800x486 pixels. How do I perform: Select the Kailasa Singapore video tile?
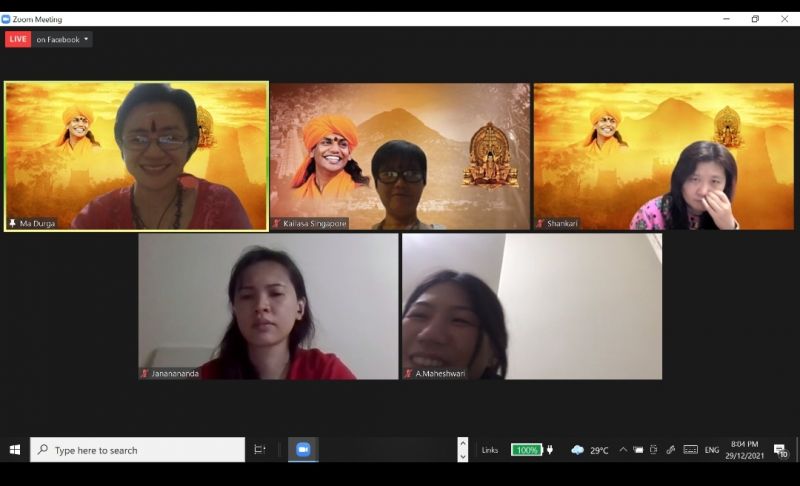coord(400,156)
